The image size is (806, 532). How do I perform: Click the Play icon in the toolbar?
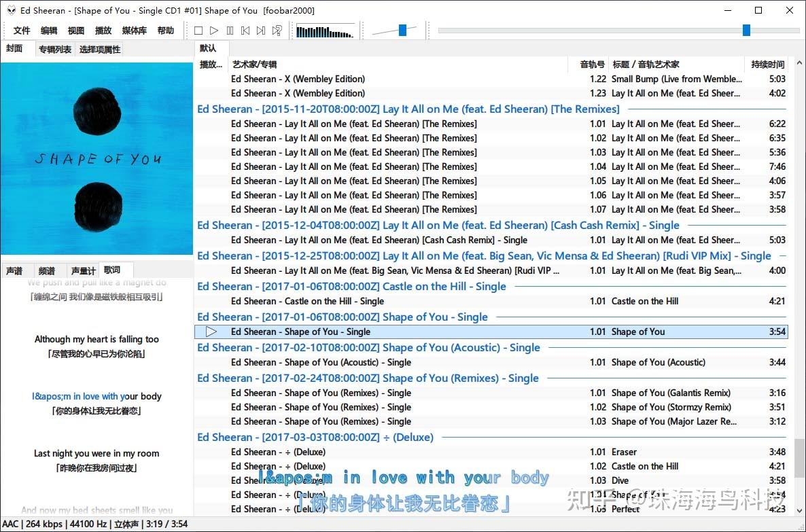click(214, 30)
